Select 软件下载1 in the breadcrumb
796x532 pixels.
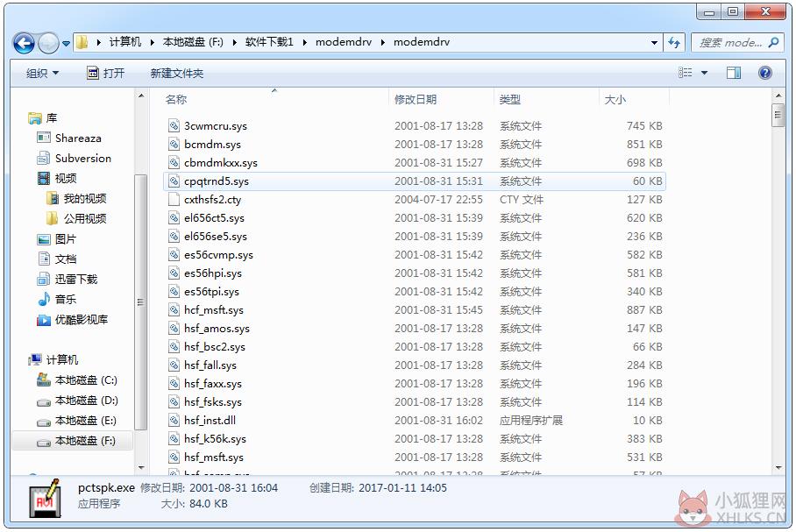pos(269,42)
